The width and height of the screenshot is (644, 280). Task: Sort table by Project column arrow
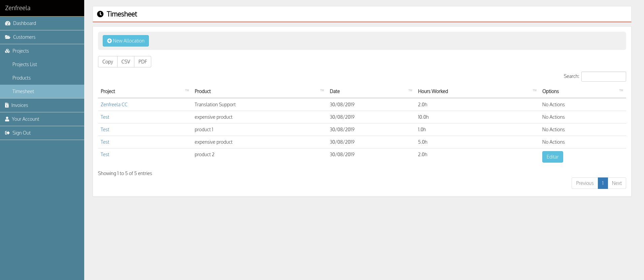tap(187, 90)
